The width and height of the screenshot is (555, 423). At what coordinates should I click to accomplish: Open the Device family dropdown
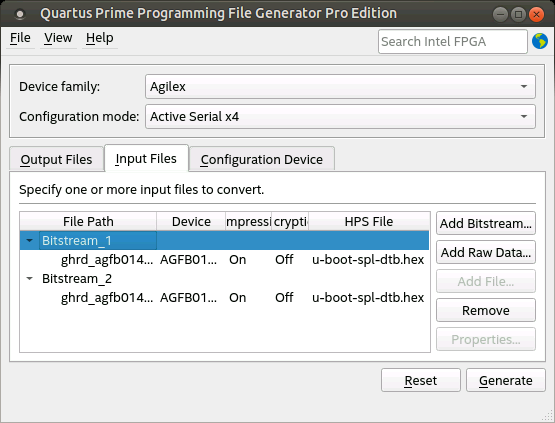[340, 86]
